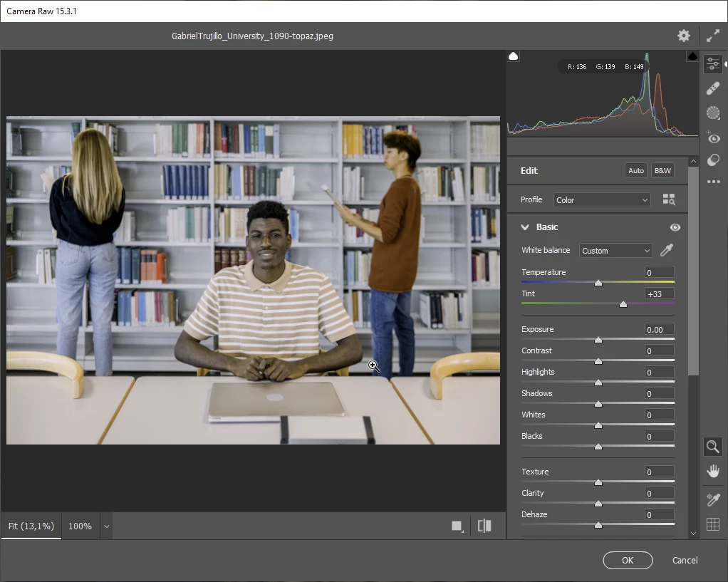Click the Tint slider handle
The image size is (728, 582).
(x=623, y=304)
